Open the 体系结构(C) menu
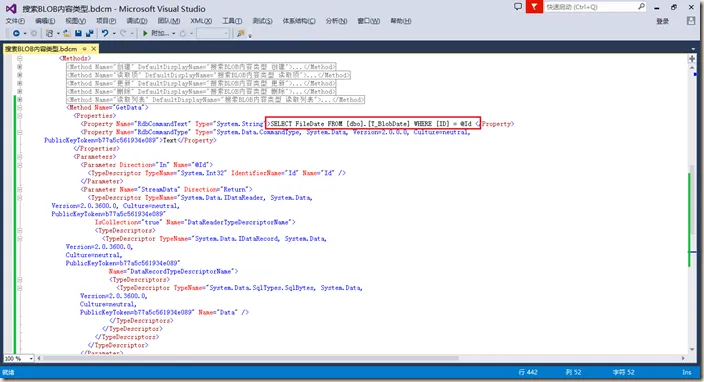 299,21
